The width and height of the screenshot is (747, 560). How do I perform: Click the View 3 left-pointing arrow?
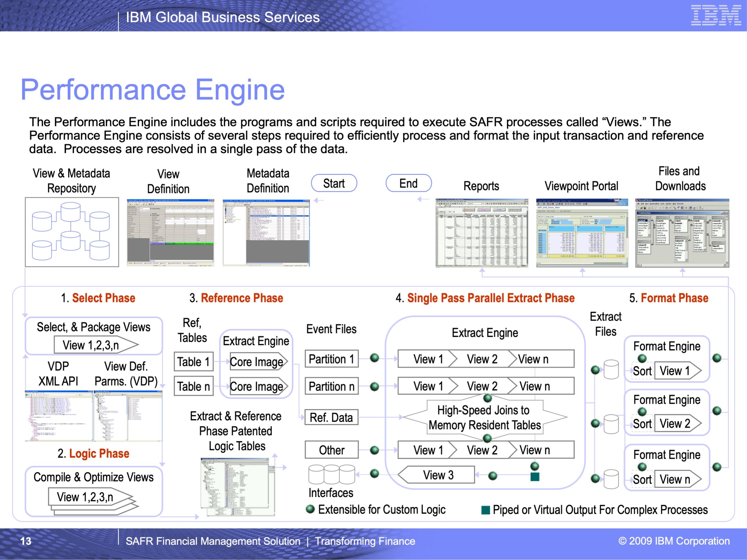[436, 475]
